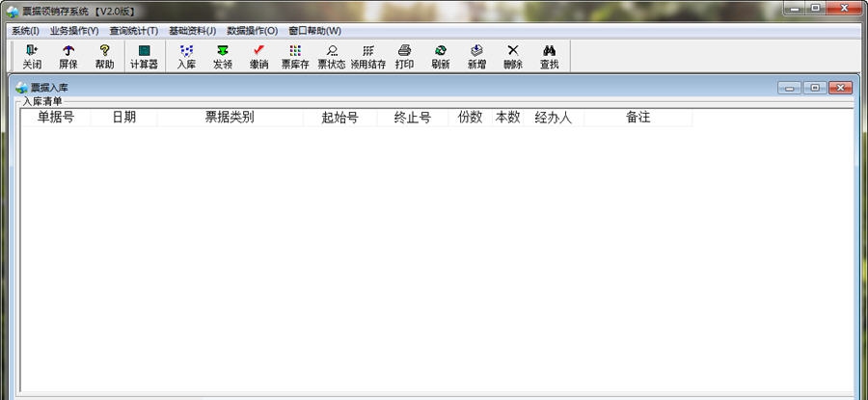
Task: Click the 份数 column header
Action: pos(470,118)
